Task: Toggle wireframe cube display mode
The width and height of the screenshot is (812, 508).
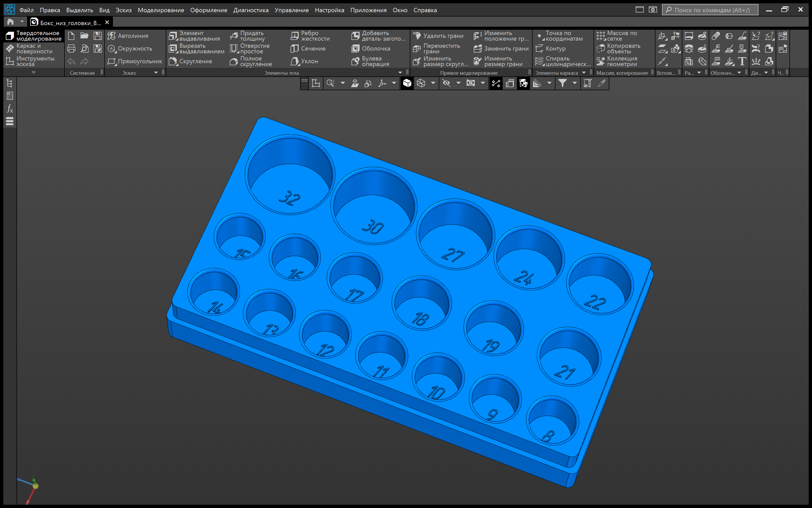Action: pyautogui.click(x=421, y=83)
